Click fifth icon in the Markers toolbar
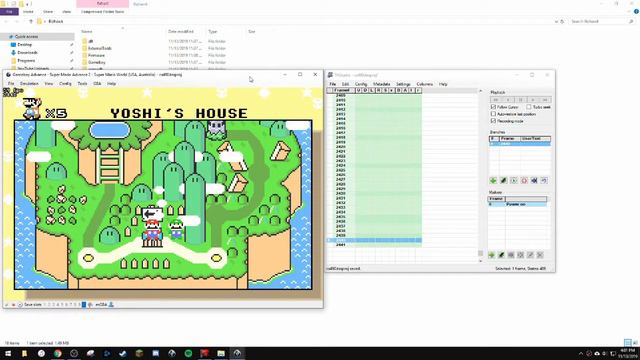Viewport: 640px width, 360px height. tap(530, 255)
